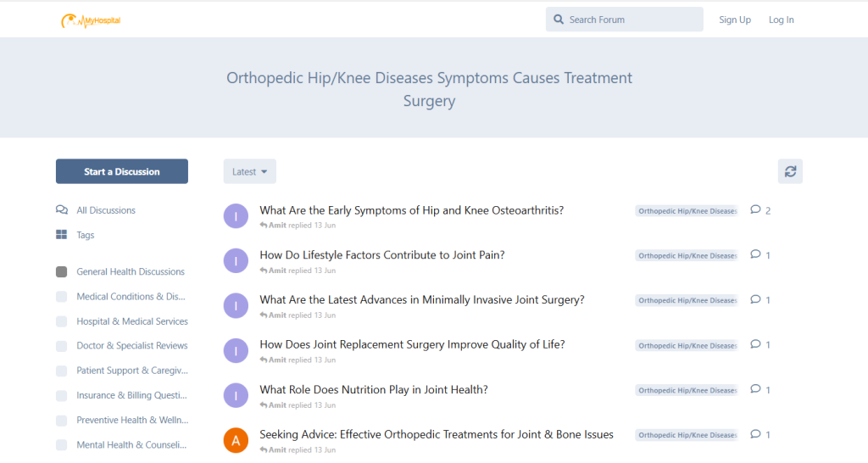
Task: Click reply count icon on osteoarthritis discussion
Action: point(755,210)
